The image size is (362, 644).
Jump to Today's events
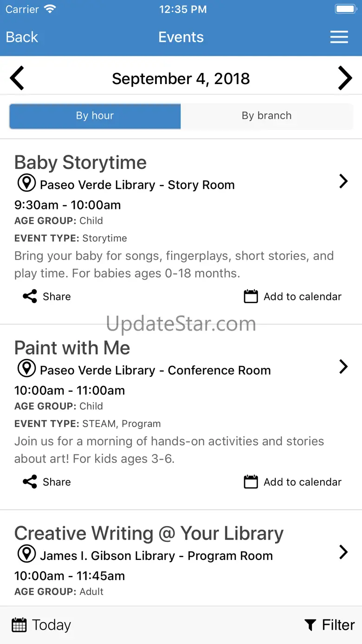coord(41,625)
